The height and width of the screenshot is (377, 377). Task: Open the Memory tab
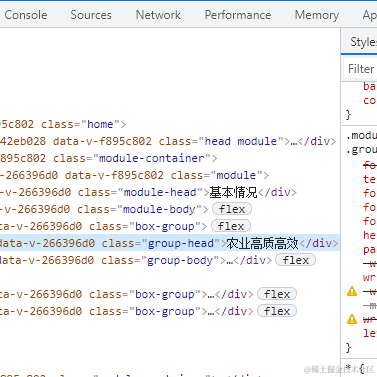[x=317, y=15]
